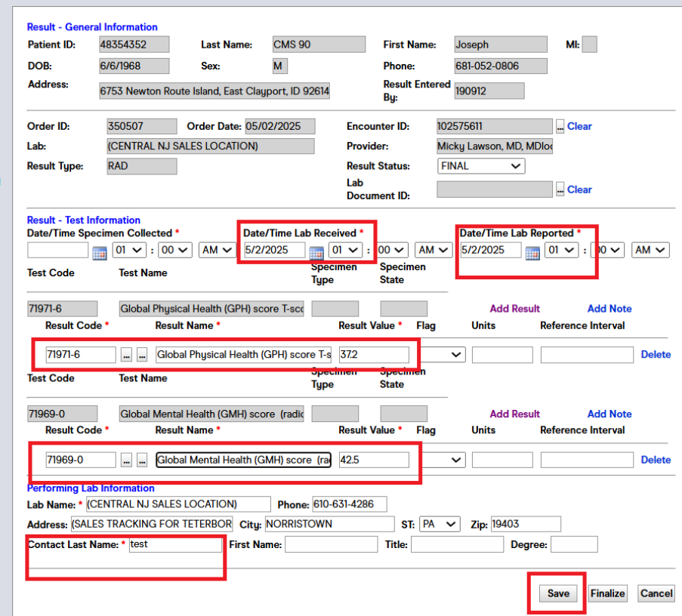682x616 pixels.
Task: Click Result Code field containing 71969-0
Action: 81,460
